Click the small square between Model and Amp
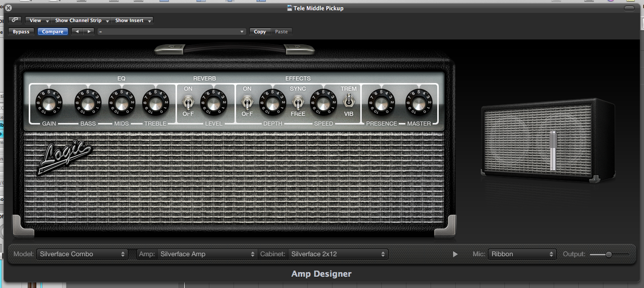 coord(133,254)
